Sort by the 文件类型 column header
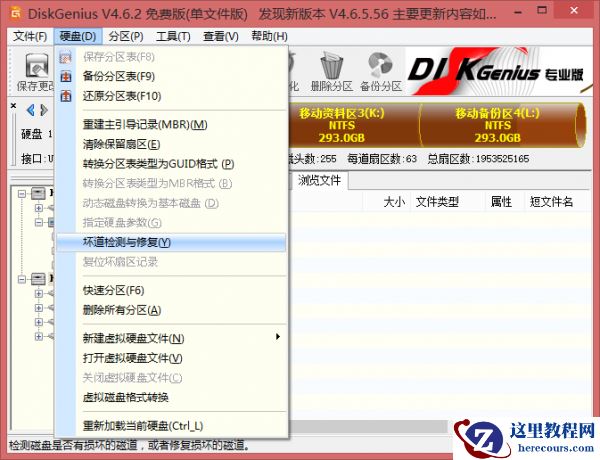 click(446, 202)
